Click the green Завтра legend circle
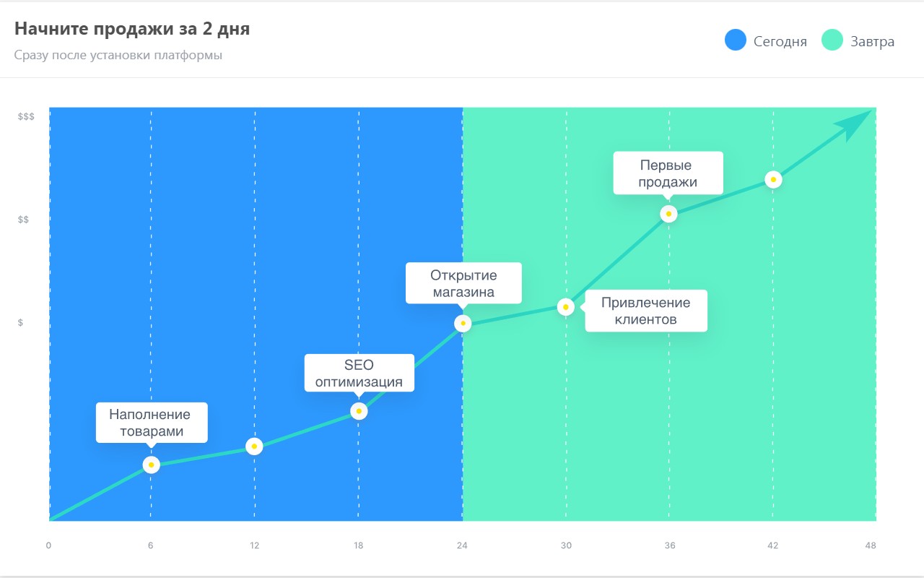This screenshot has height=578, width=924. [x=832, y=40]
